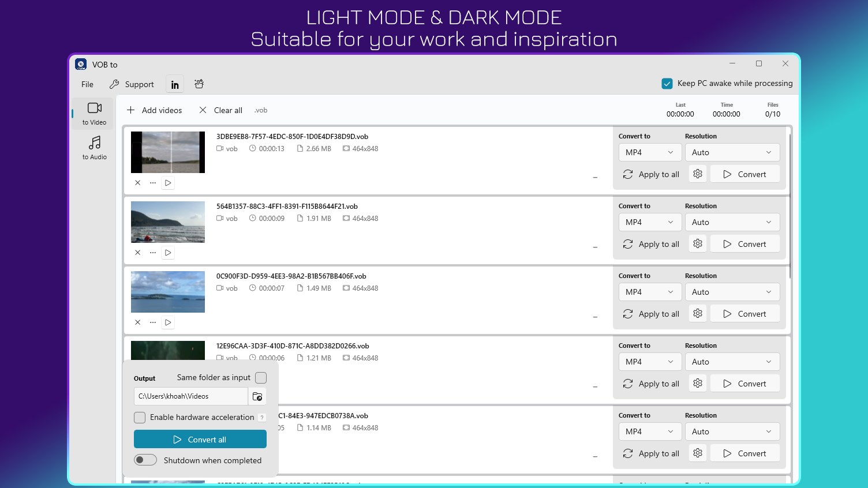The height and width of the screenshot is (488, 868).
Task: Click 'Convert all' to start conversion
Action: [x=200, y=439]
